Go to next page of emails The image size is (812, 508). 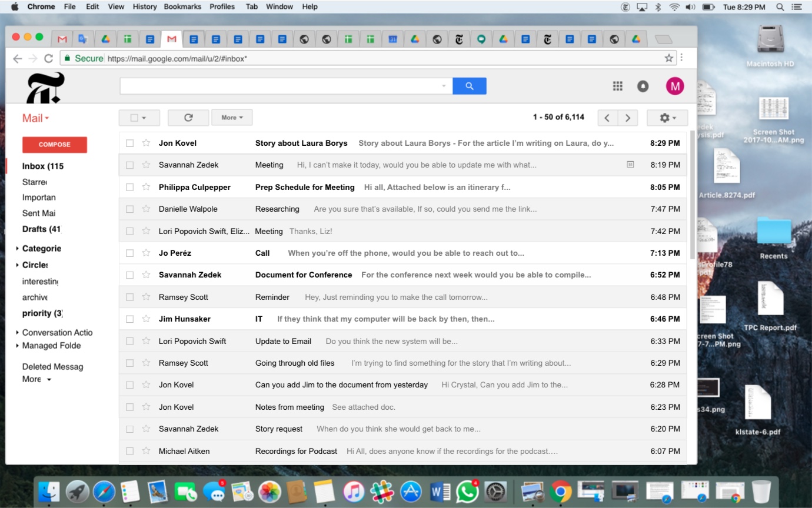628,118
